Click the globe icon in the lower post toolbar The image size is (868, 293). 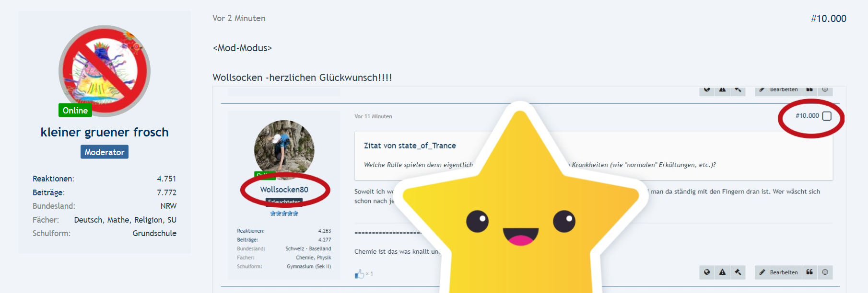(x=707, y=272)
